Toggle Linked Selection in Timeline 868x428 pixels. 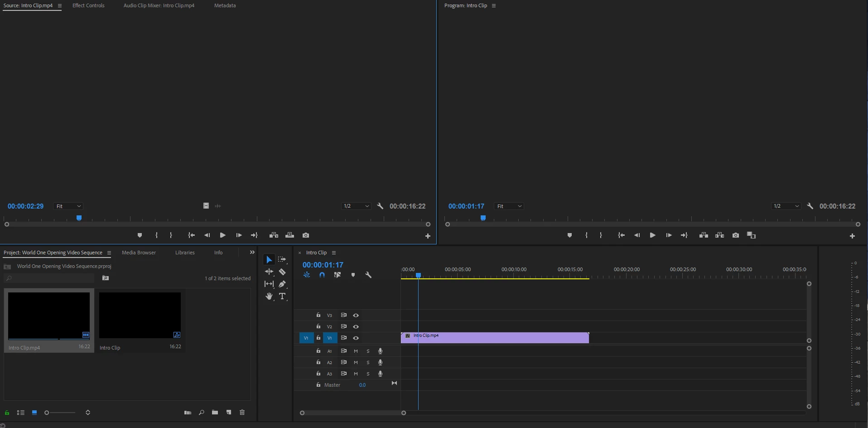(x=338, y=275)
